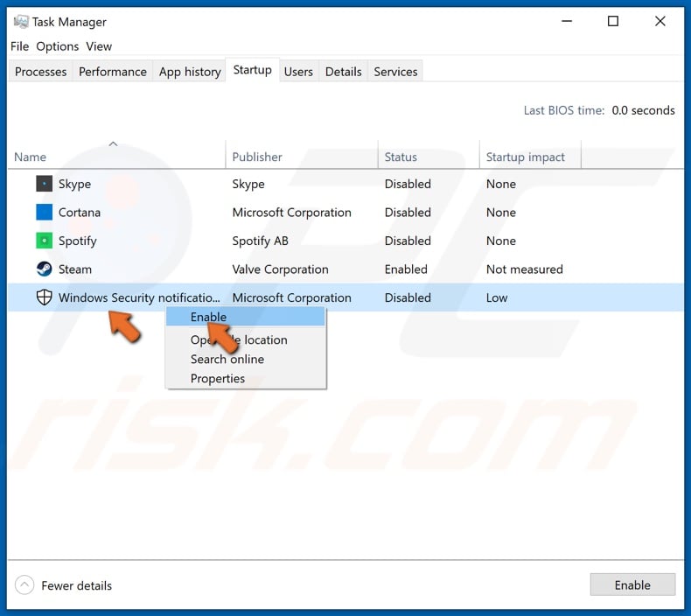The height and width of the screenshot is (616, 691).
Task: Choose Open file location in context menu
Action: pos(246,339)
